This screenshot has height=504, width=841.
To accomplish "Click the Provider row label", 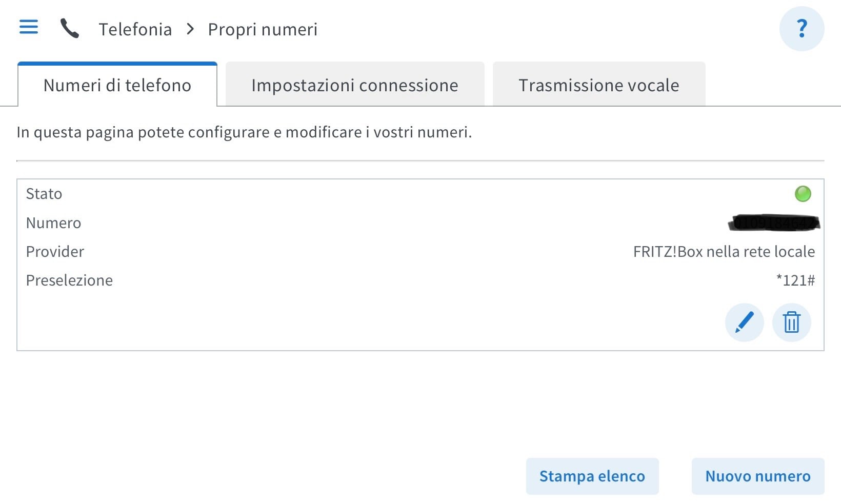I will click(x=55, y=252).
